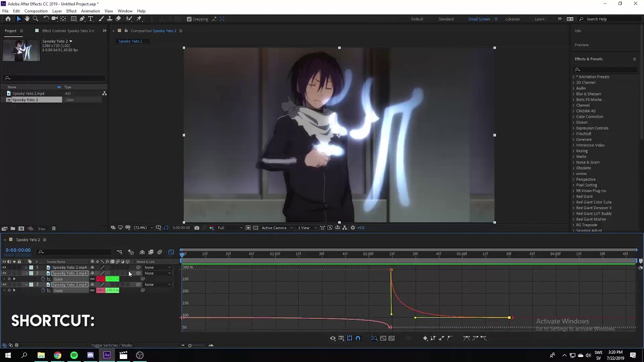Toggle the Scale stopwatch on layer 3

(x=43, y=291)
